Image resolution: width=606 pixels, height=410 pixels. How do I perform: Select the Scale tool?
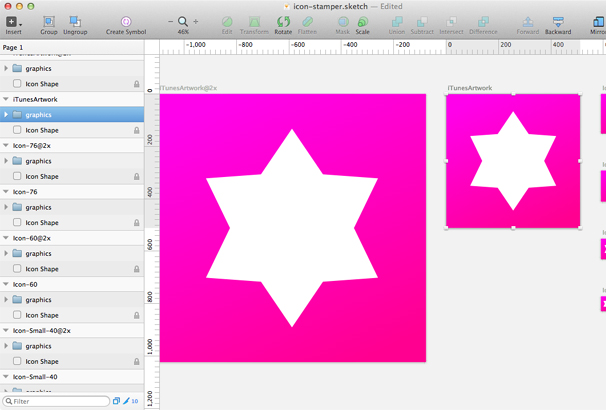tap(362, 22)
